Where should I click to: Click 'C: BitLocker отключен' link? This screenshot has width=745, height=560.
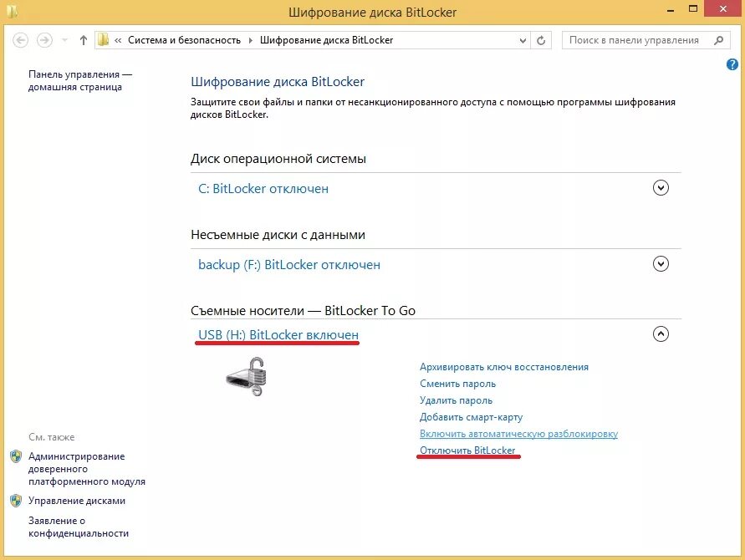pos(263,189)
